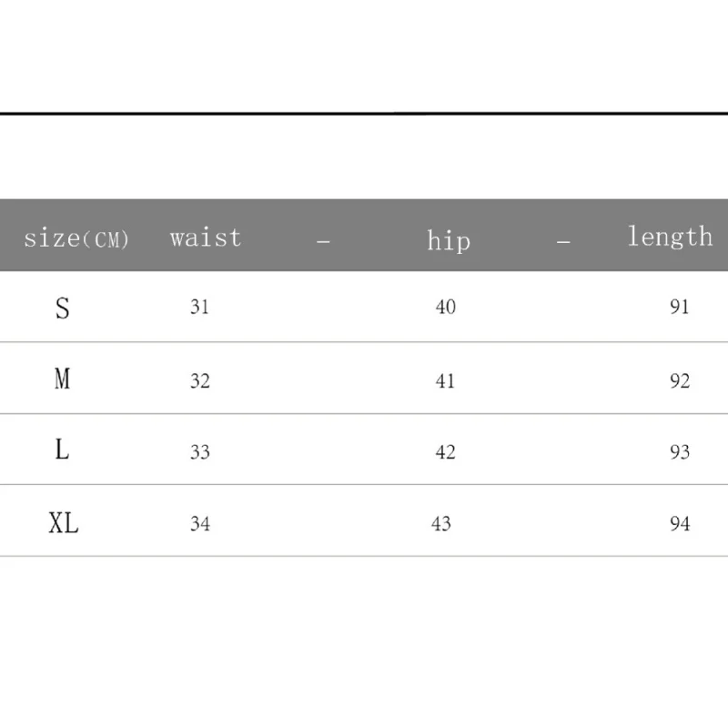728x728 pixels.
Task: Click the L size row label
Action: coord(62,450)
